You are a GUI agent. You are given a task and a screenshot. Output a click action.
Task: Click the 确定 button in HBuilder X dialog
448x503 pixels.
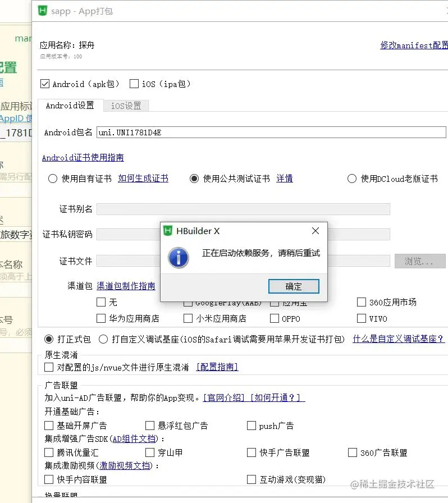click(x=294, y=286)
